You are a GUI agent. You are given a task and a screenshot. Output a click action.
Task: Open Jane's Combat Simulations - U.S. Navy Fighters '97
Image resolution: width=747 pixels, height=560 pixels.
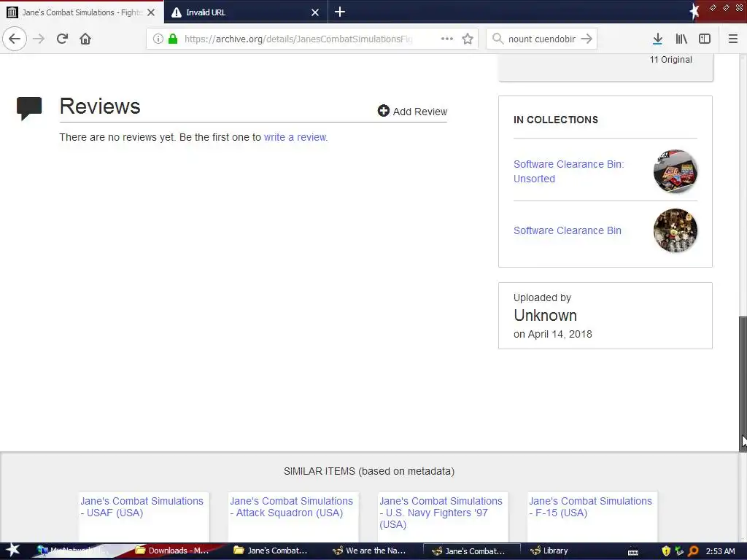[441, 513]
